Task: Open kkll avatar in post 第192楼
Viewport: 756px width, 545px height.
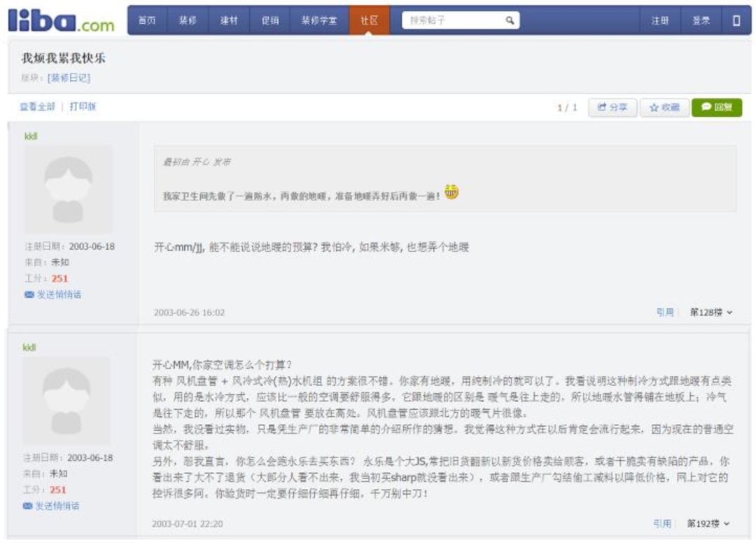Action: coord(66,401)
